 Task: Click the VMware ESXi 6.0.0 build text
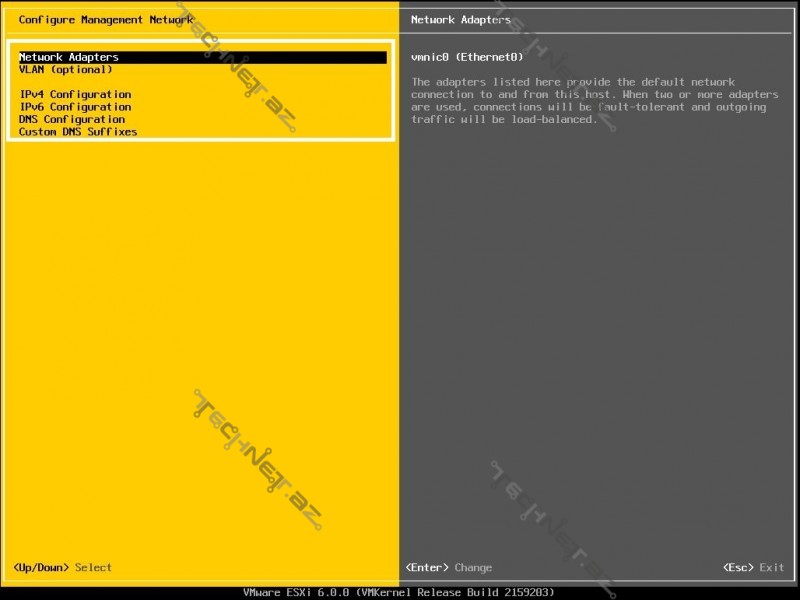coord(398,592)
